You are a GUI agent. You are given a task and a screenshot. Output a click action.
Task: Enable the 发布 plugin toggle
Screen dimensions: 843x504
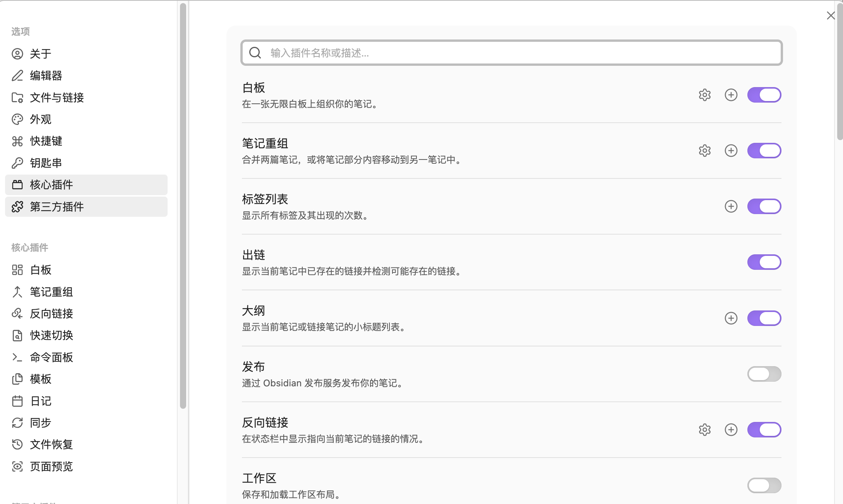point(764,374)
